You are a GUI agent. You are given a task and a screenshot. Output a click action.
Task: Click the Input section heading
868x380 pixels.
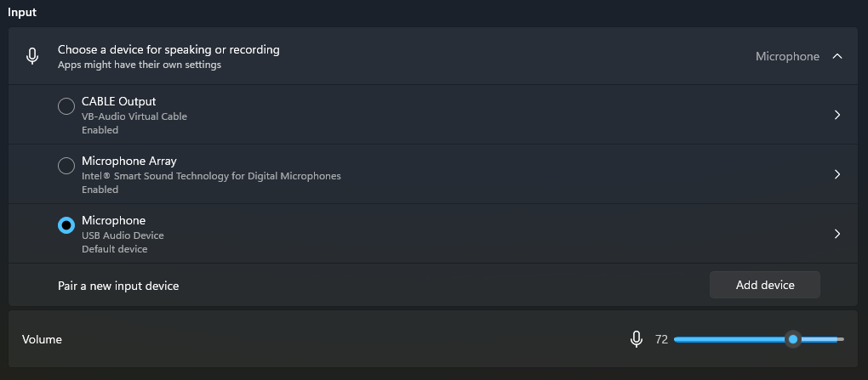pos(22,13)
